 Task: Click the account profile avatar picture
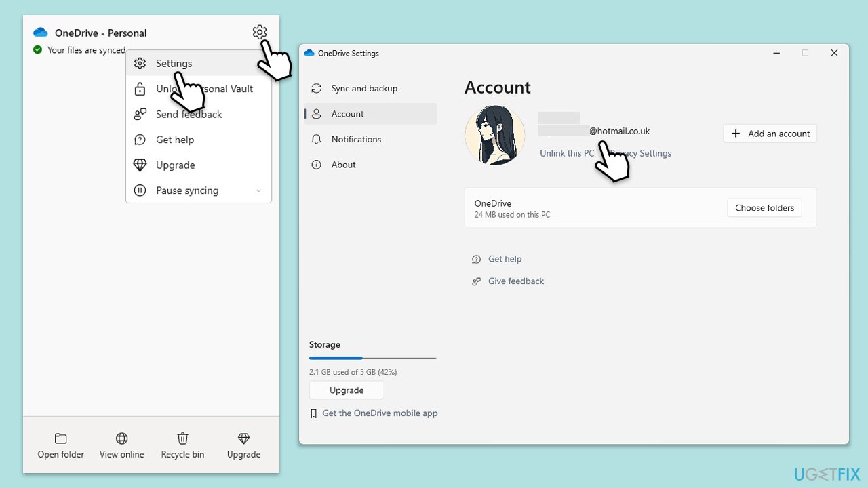click(494, 136)
